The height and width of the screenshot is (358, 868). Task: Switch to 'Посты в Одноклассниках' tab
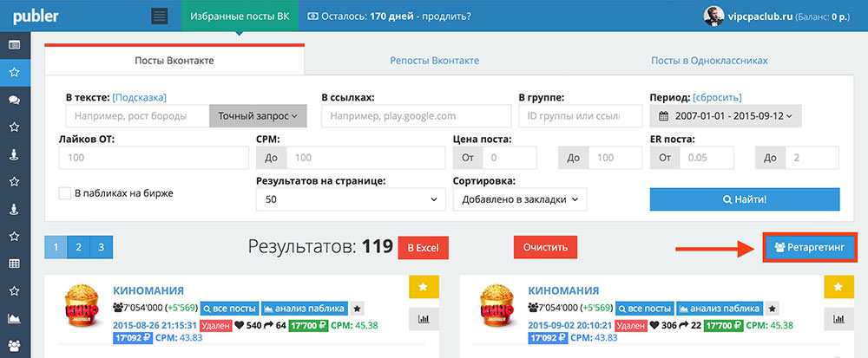709,61
